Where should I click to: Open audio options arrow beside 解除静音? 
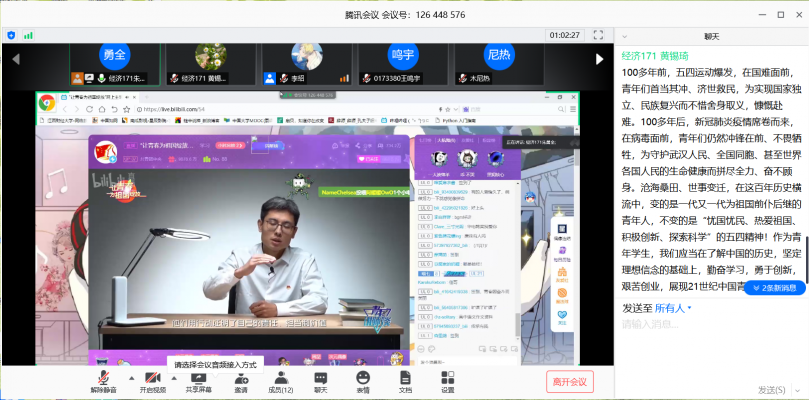point(130,378)
